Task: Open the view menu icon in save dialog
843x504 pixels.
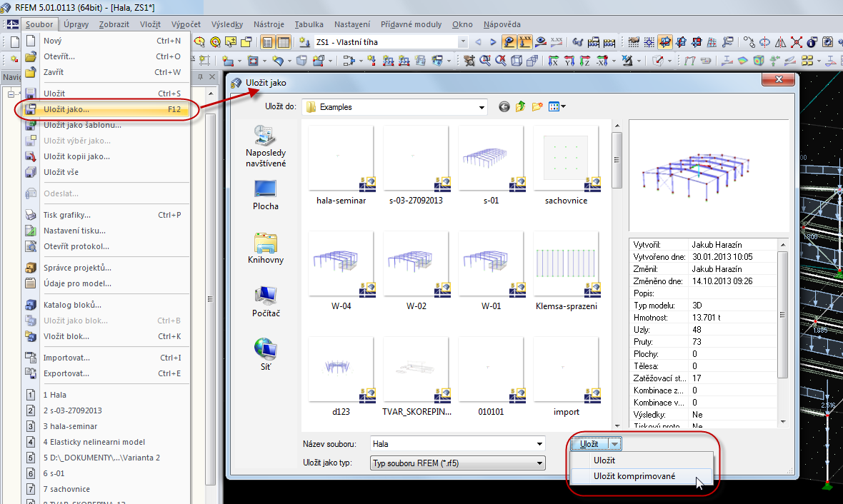Action: (x=557, y=107)
